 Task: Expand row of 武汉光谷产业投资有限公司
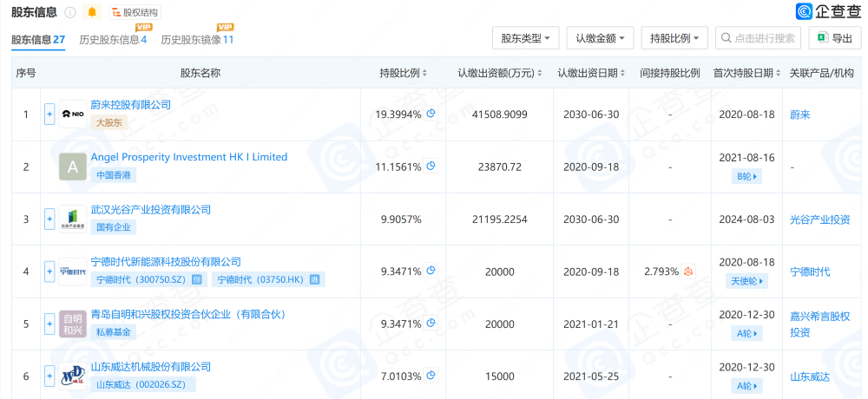pos(49,219)
